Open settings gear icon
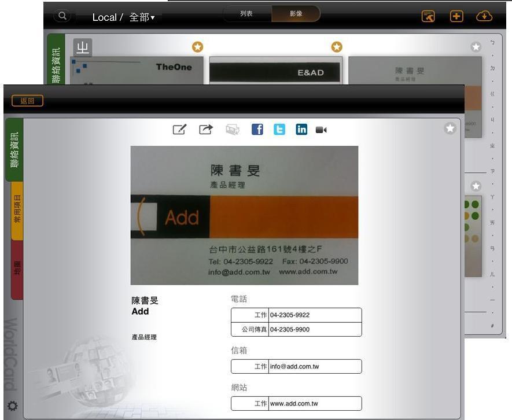 click(x=12, y=406)
